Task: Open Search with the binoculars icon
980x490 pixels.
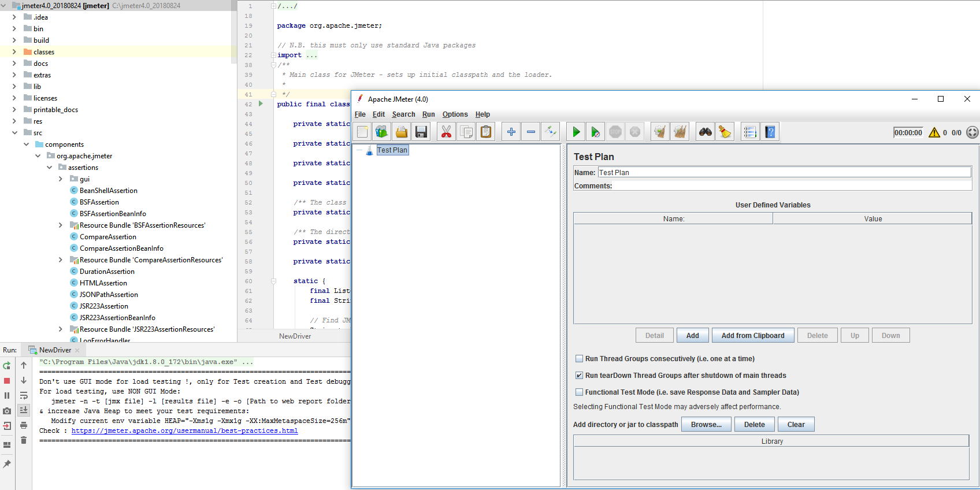Action: pyautogui.click(x=706, y=132)
